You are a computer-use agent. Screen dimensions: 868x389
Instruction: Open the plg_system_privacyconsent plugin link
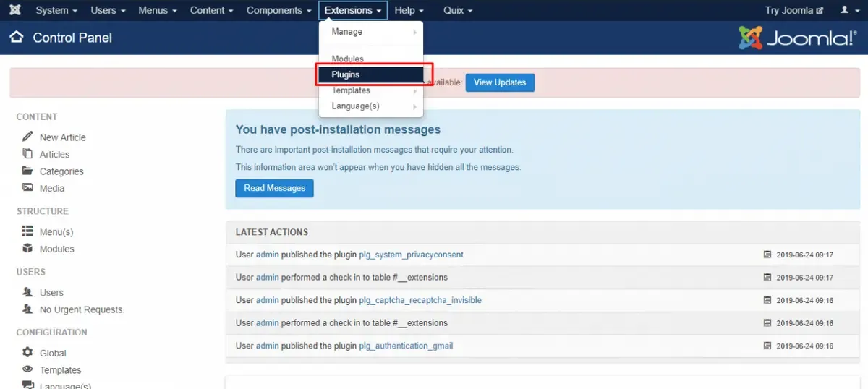tap(411, 255)
